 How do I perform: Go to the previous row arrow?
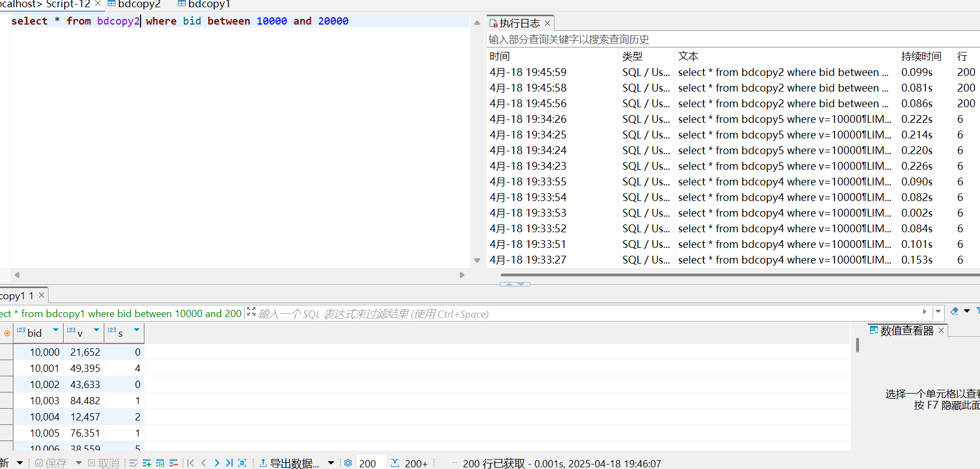[x=204, y=463]
